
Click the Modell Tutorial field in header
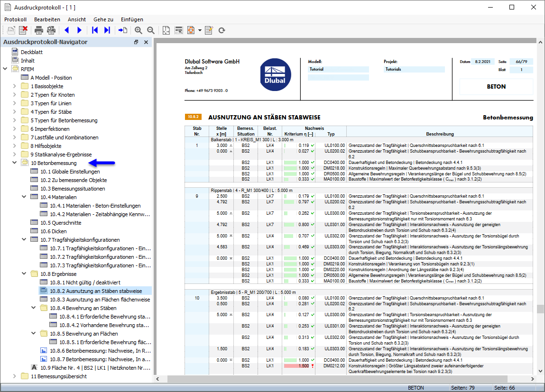[338, 69]
